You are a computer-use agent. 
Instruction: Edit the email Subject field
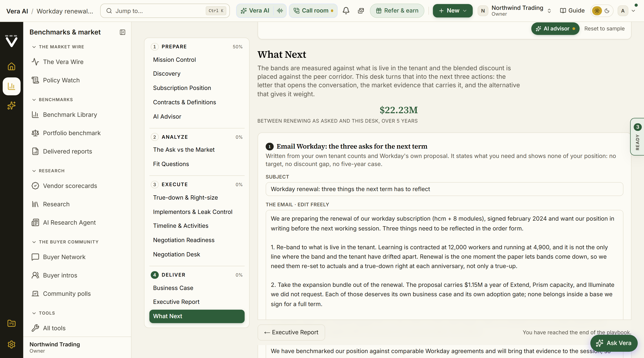(444, 189)
